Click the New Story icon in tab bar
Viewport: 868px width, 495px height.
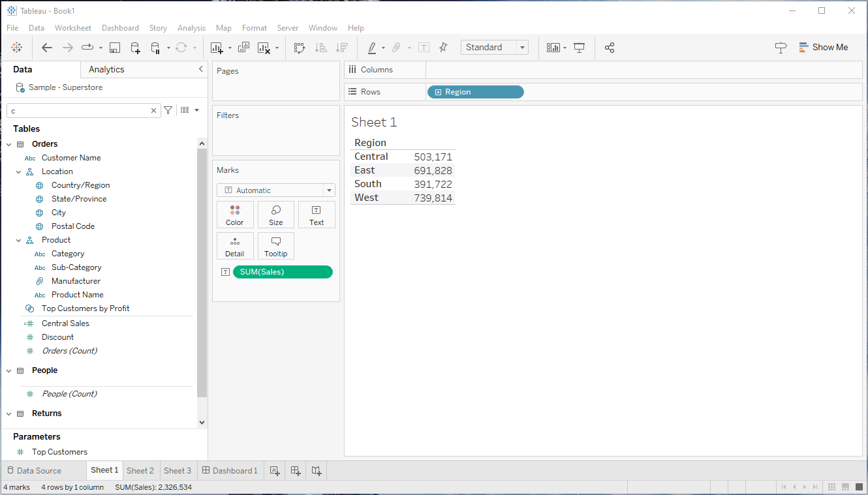(316, 470)
